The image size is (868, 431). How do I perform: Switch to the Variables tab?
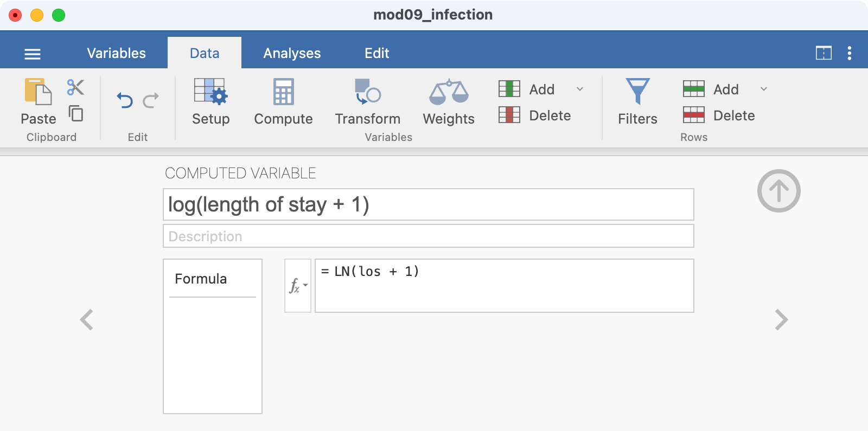[x=116, y=53]
